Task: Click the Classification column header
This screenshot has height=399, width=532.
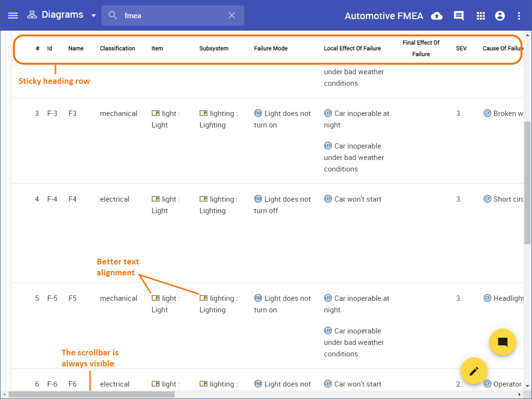Action: pyautogui.click(x=117, y=48)
